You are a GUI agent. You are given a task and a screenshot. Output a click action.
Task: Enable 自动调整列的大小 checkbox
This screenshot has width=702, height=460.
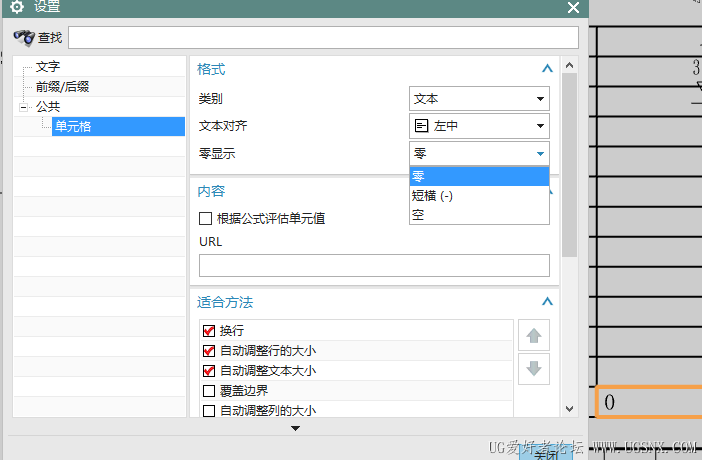click(x=209, y=411)
